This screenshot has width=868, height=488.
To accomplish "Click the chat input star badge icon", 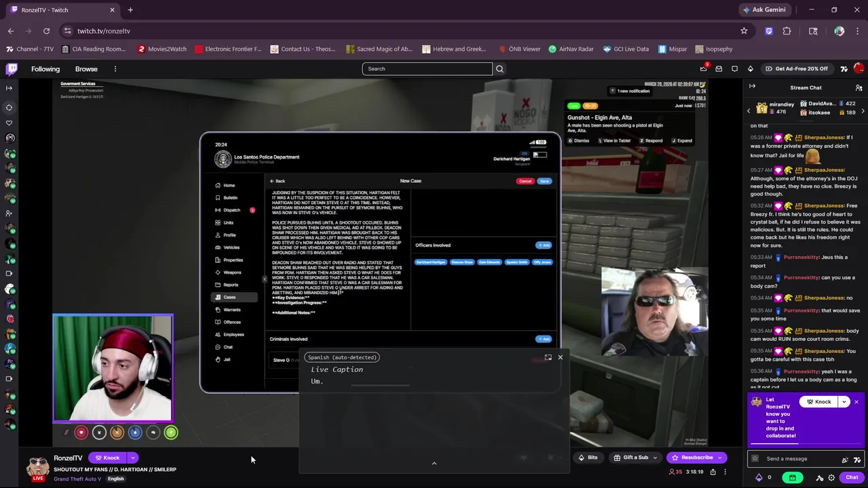I will [755, 459].
